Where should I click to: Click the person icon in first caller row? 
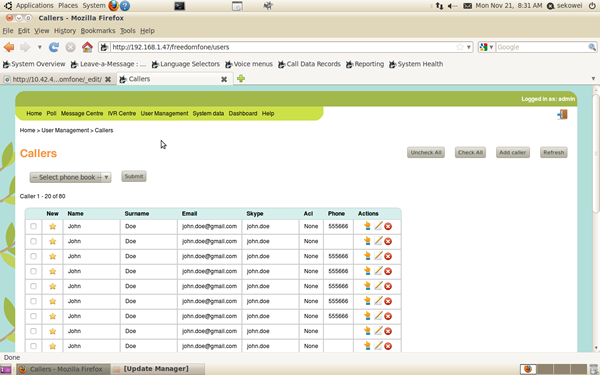[367, 226]
